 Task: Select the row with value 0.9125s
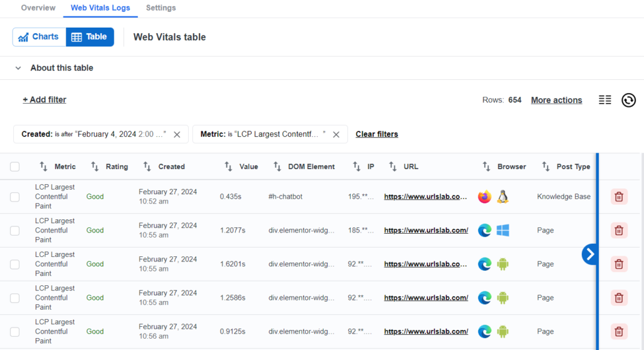[15, 332]
